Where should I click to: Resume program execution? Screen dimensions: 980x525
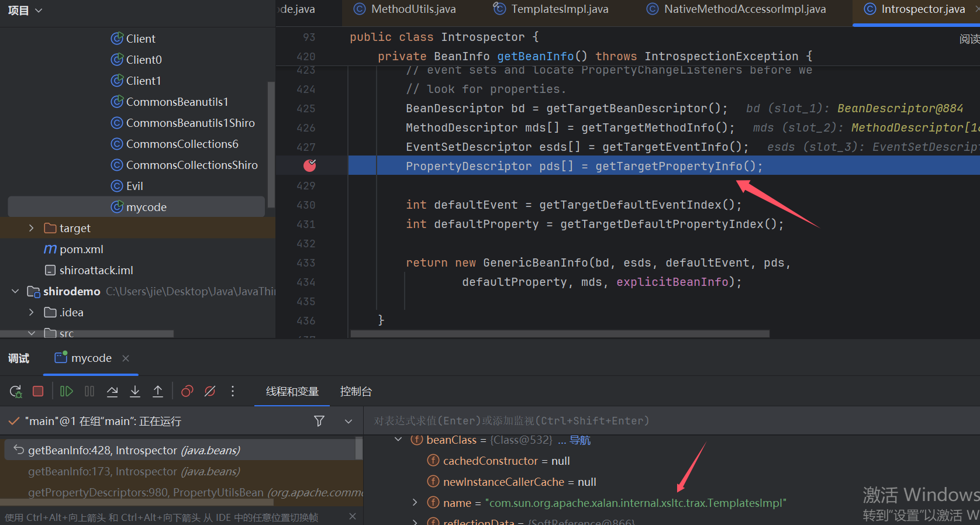67,391
